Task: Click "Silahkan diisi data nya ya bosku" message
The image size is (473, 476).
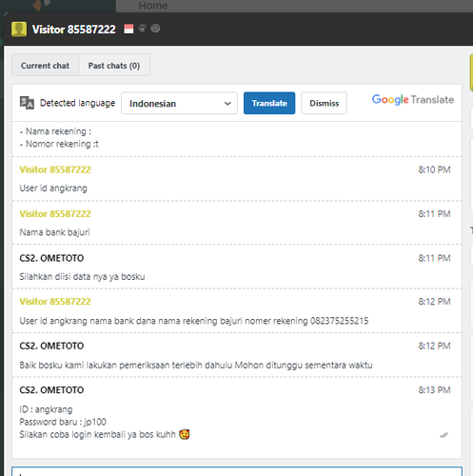Action: tap(82, 277)
